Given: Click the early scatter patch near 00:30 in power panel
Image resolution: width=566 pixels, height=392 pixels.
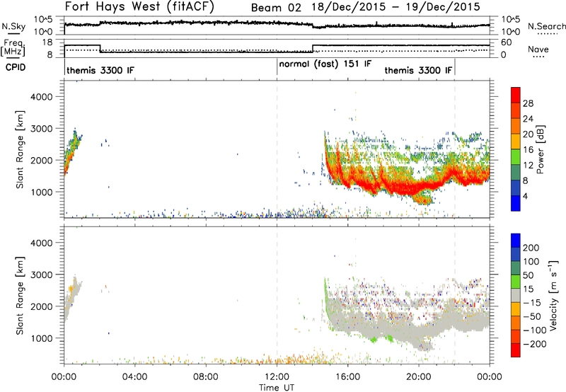Looking at the screenshot, I should tap(72, 152).
